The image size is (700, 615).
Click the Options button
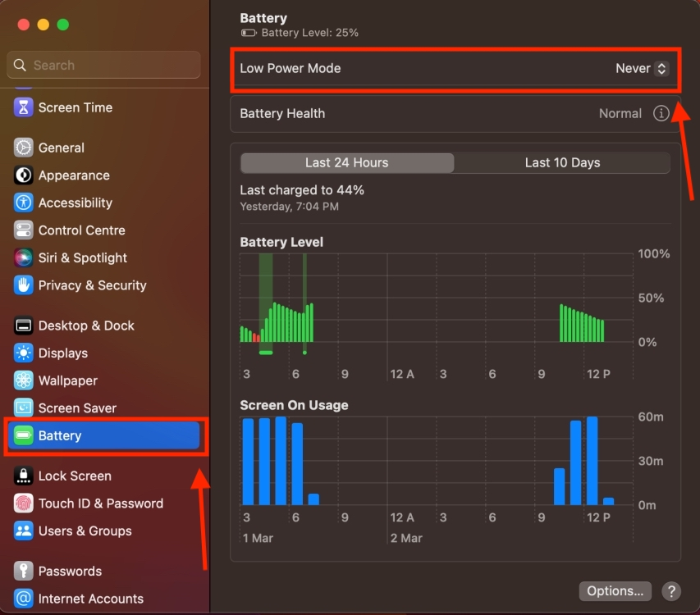tap(615, 590)
